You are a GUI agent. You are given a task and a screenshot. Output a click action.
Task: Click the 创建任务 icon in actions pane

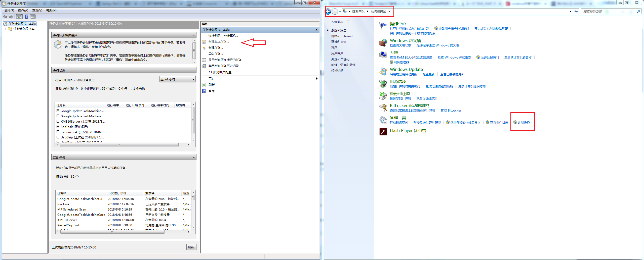pos(204,48)
